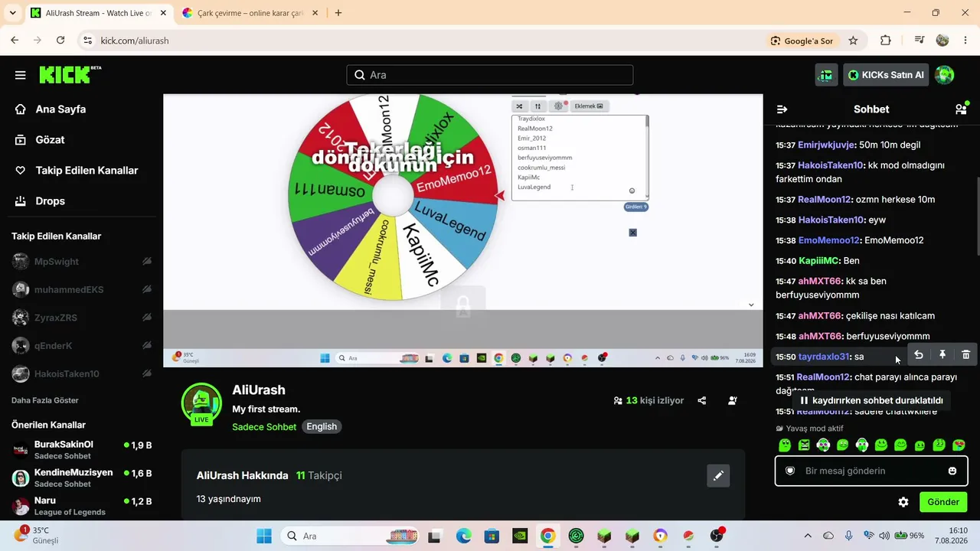Image resolution: width=980 pixels, height=551 pixels.
Task: Select the angry green emote
Action: tap(804, 445)
